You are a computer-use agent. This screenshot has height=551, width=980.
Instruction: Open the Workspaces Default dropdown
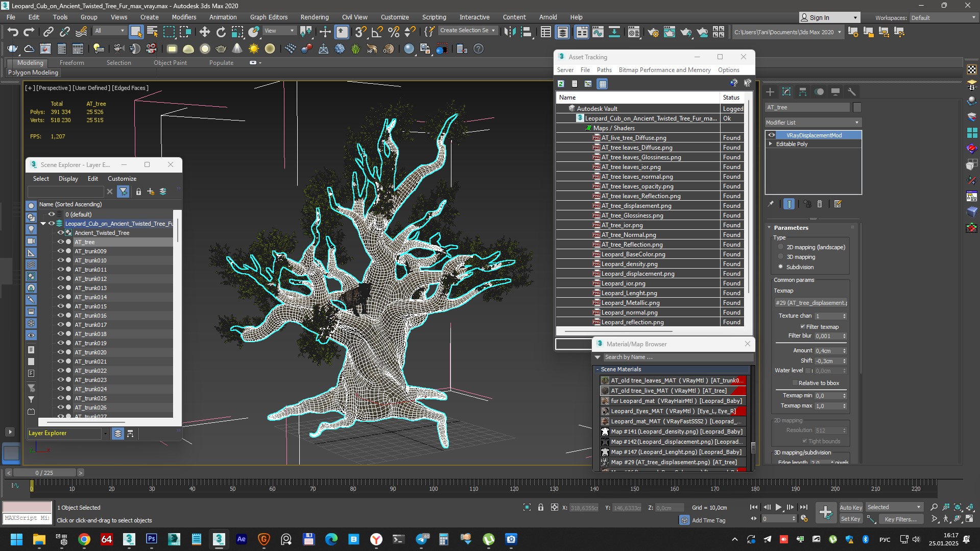[943, 18]
